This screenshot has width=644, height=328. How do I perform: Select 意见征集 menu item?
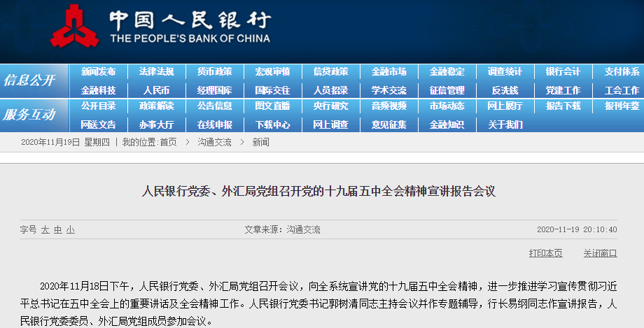pyautogui.click(x=389, y=124)
